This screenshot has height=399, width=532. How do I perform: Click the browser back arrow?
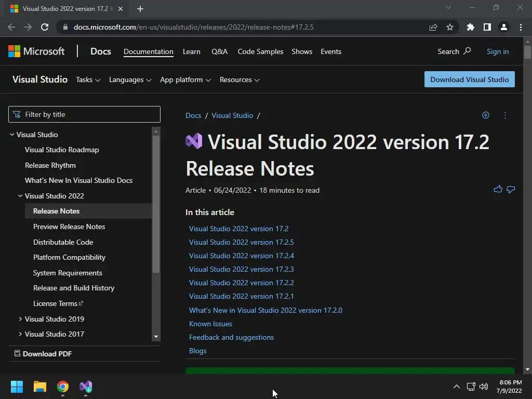pyautogui.click(x=11, y=27)
